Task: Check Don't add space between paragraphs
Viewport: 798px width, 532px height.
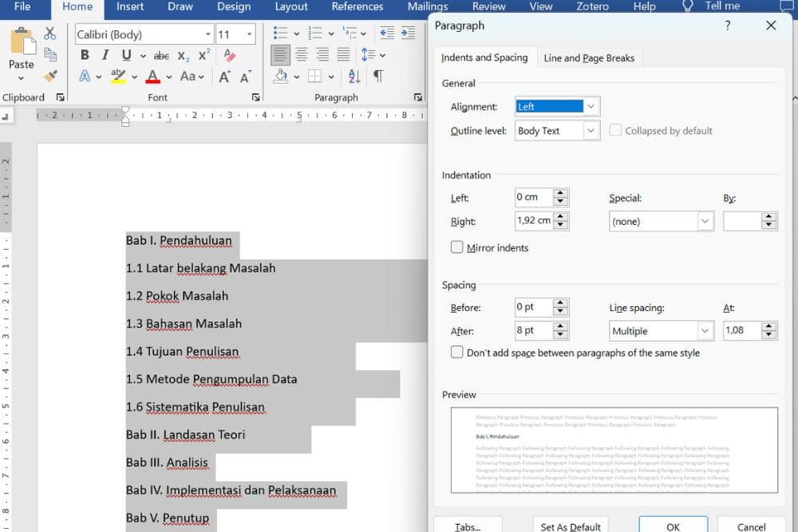Action: [x=457, y=353]
